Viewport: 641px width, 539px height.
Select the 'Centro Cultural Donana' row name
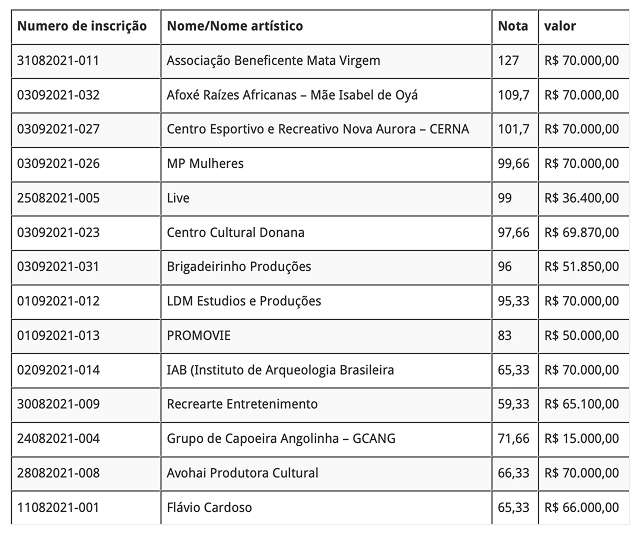coord(235,233)
